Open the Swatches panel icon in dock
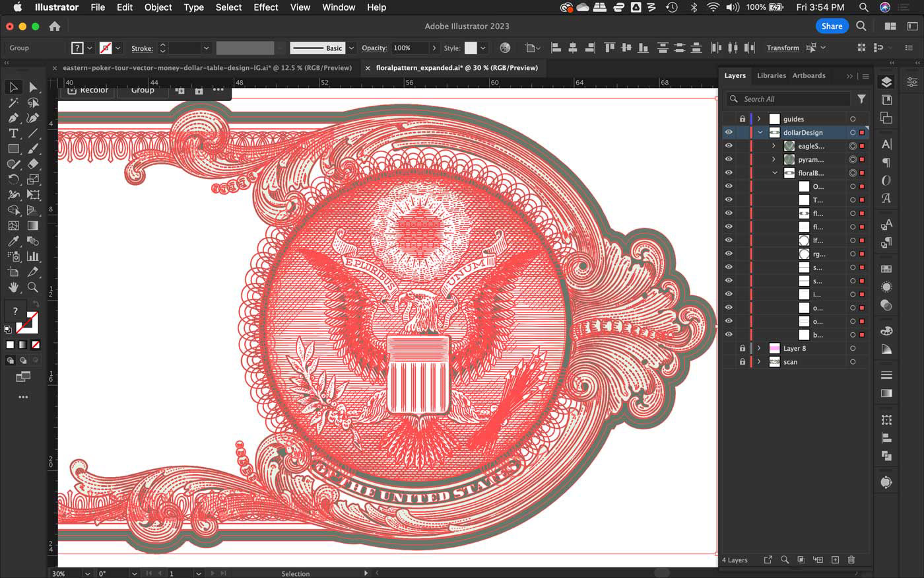The height and width of the screenshot is (578, 924). pos(886,269)
